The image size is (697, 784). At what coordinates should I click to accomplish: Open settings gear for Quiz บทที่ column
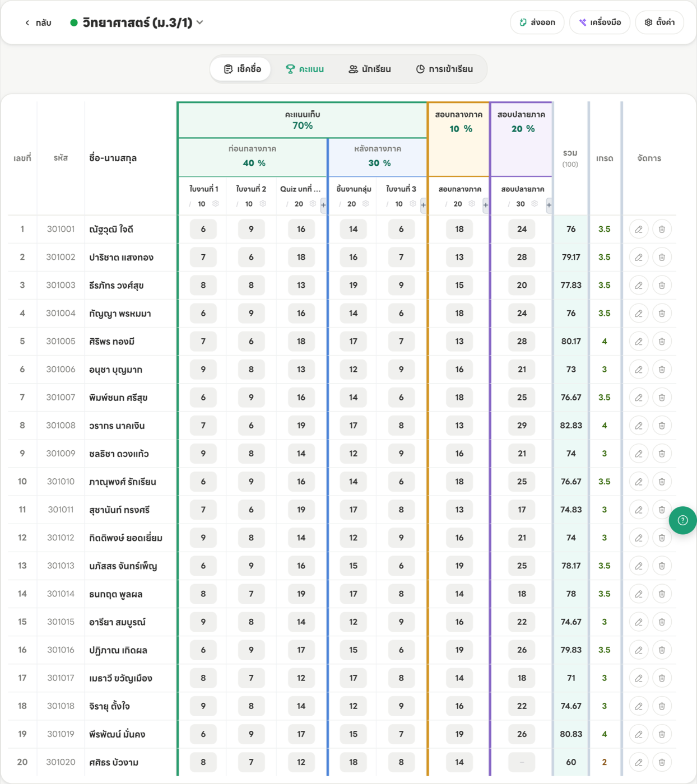tap(313, 204)
